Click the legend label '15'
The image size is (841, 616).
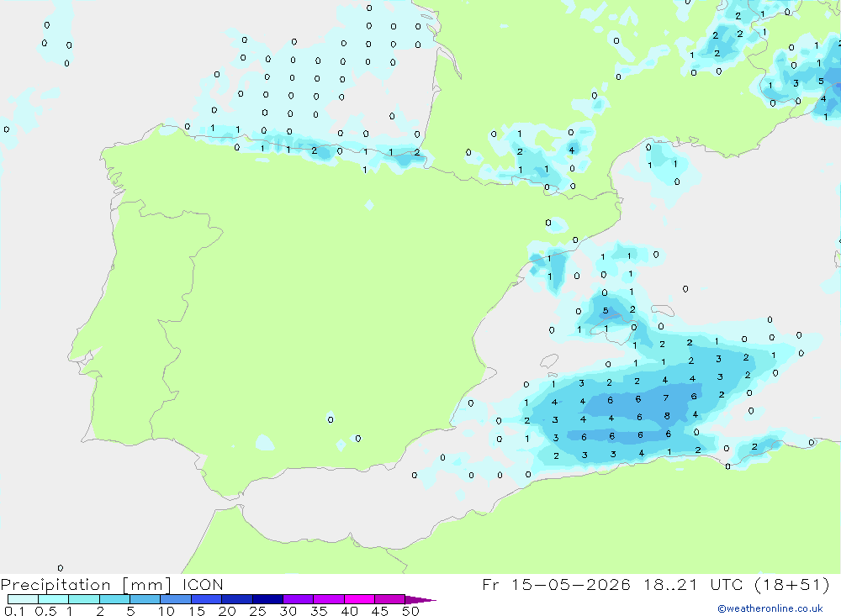coord(197,611)
